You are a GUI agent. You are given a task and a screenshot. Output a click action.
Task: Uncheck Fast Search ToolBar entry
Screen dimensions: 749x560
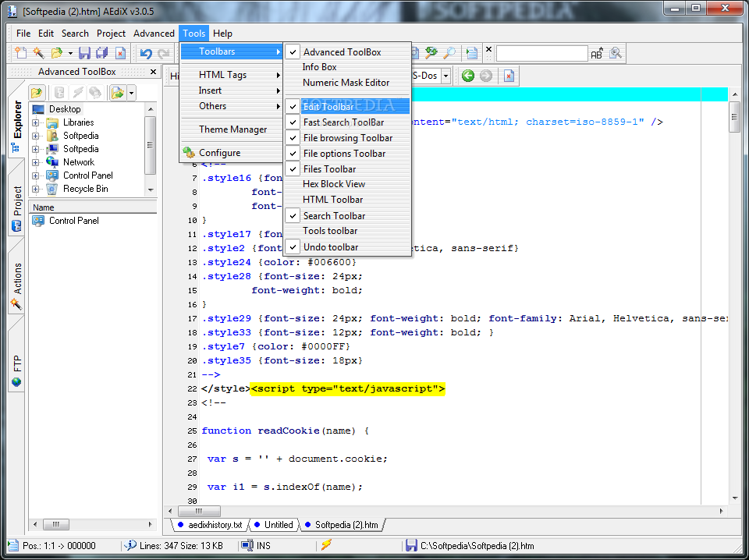click(x=347, y=122)
